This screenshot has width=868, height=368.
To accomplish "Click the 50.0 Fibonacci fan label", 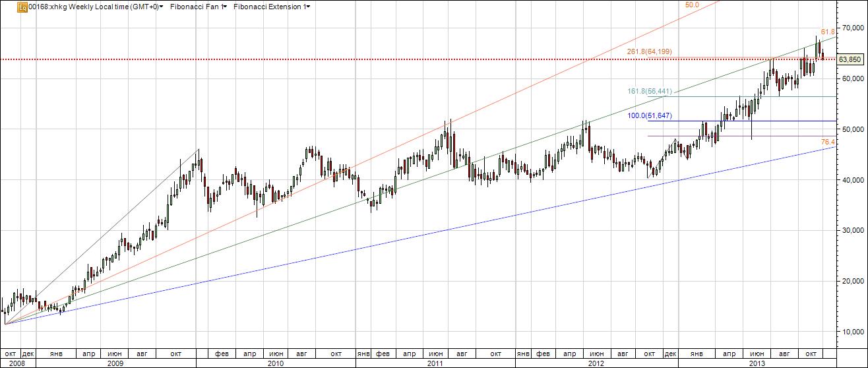I will pos(692,5).
